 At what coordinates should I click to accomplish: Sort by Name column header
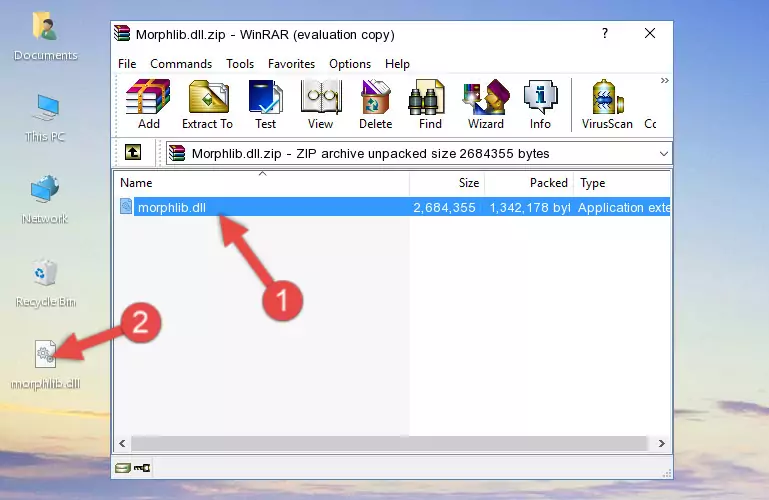[x=262, y=183]
